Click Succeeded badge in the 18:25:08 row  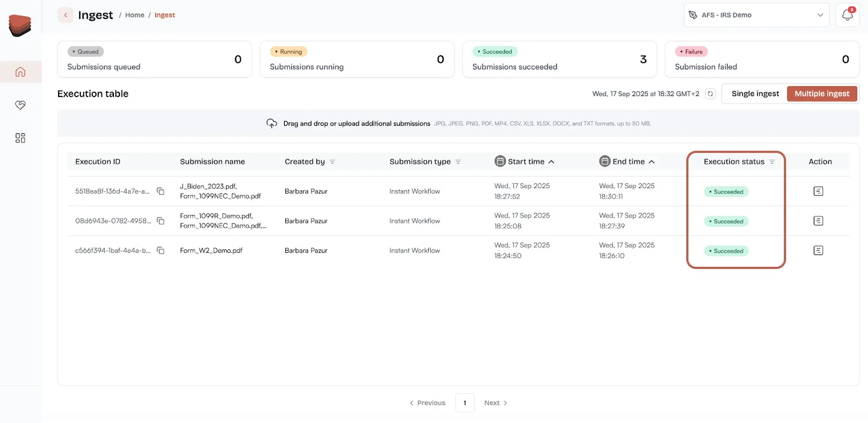pyautogui.click(x=726, y=221)
